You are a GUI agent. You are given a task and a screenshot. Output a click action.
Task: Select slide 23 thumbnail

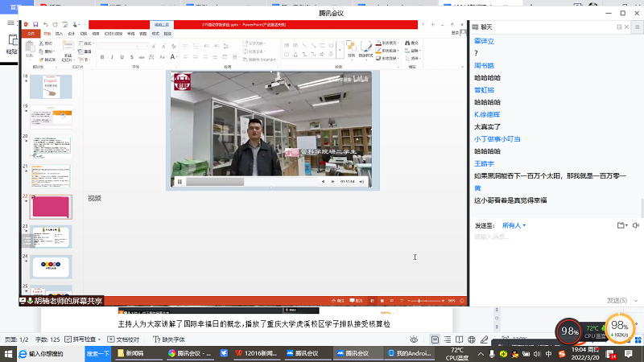tap(51, 237)
